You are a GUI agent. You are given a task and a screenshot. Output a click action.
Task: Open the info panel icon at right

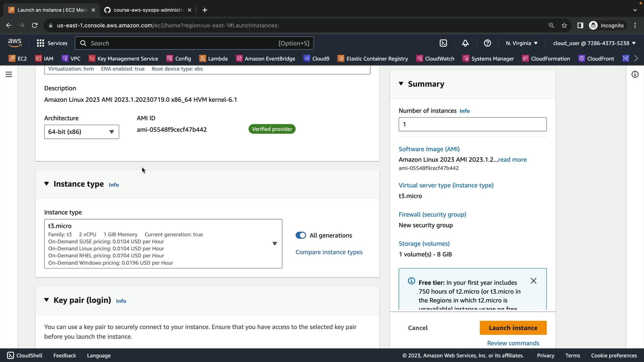[x=635, y=74]
